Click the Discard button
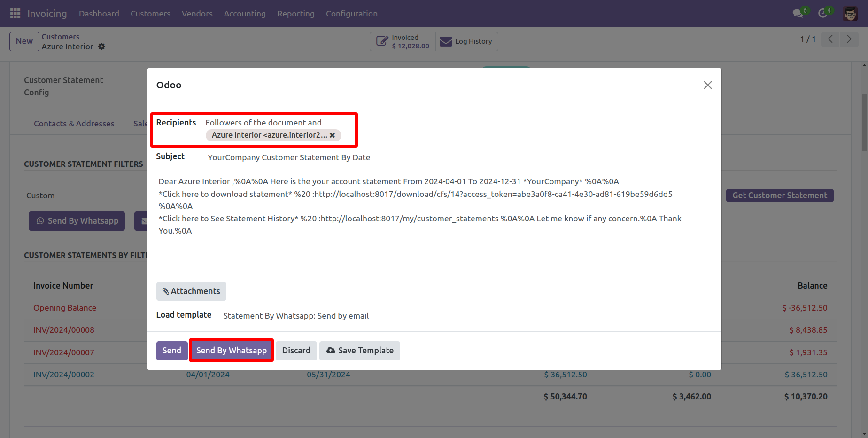 coord(296,351)
